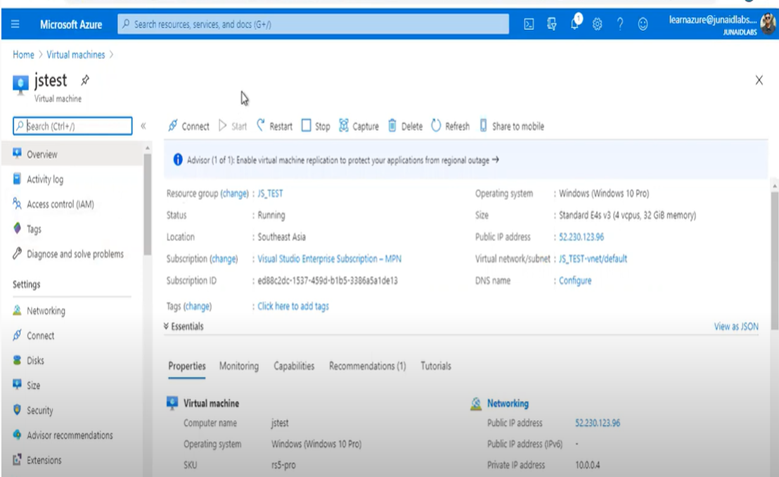Image resolution: width=779 pixels, height=477 pixels.
Task: Click the Start command
Action: tap(233, 126)
